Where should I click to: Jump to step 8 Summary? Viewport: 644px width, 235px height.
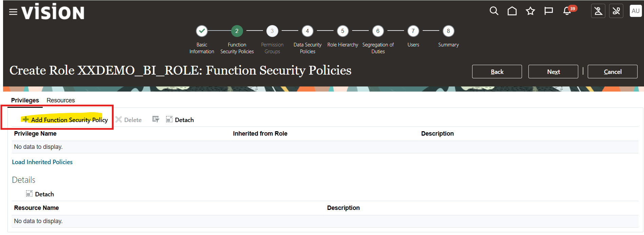point(448,31)
